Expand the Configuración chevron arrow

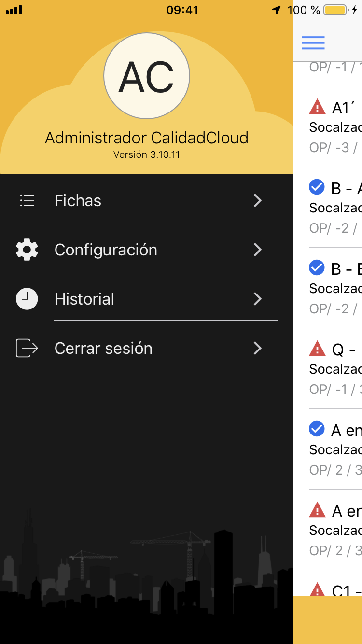(x=258, y=250)
